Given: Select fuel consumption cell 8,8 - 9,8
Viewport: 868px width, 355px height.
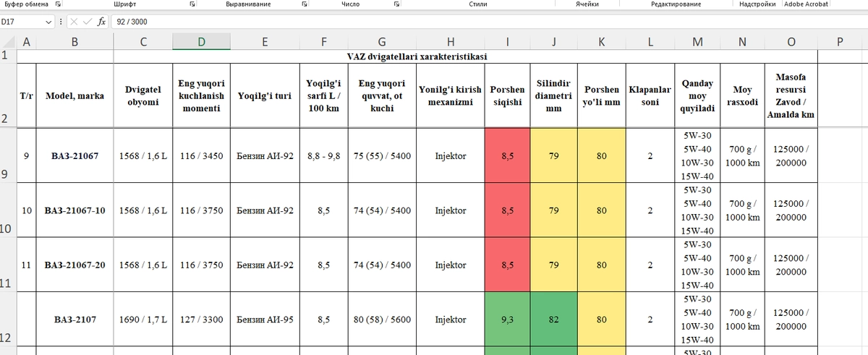Looking at the screenshot, I should click(x=324, y=155).
